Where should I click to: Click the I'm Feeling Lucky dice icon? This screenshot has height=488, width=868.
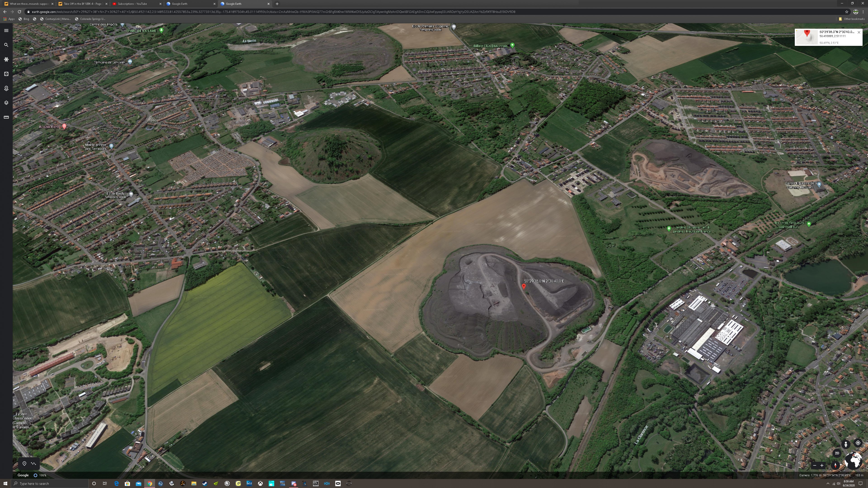(x=6, y=74)
